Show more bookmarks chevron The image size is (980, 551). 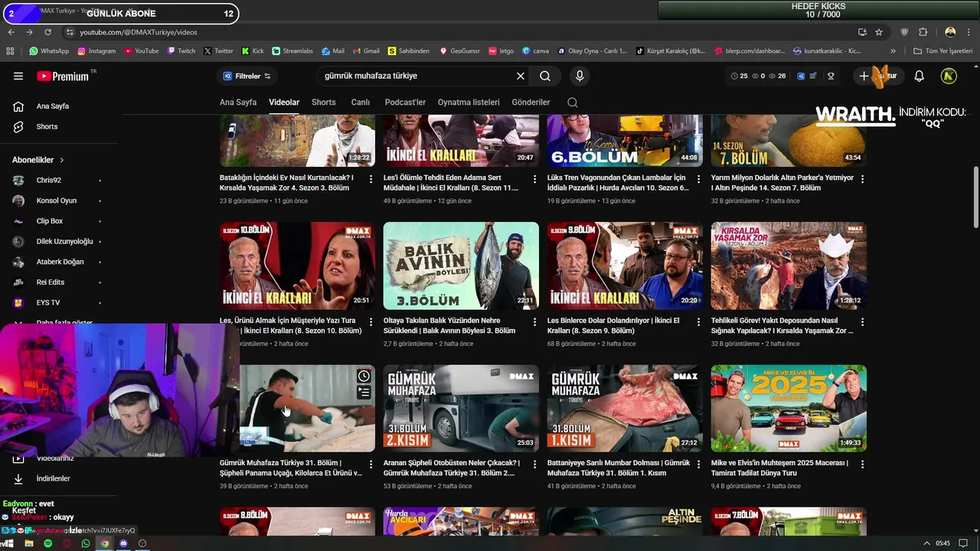tap(893, 51)
